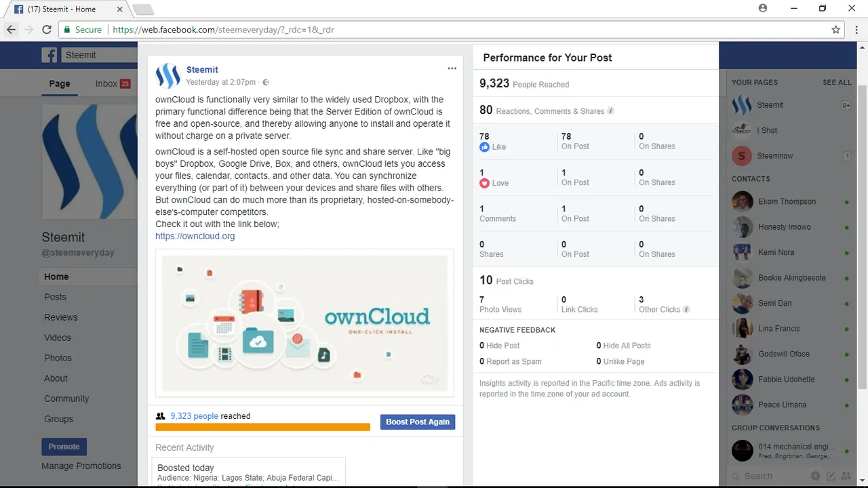The width and height of the screenshot is (868, 488).
Task: Open chat with Semi Dan
Action: (x=791, y=303)
